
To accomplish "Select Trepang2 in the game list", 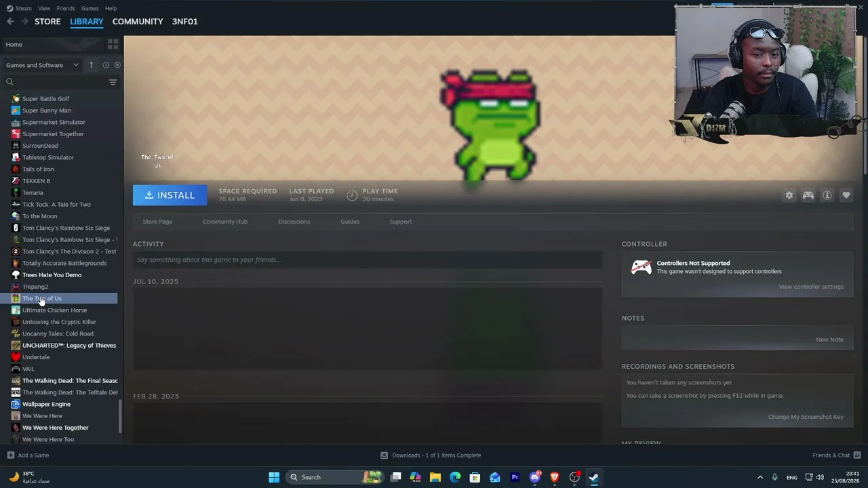I will tap(35, 287).
